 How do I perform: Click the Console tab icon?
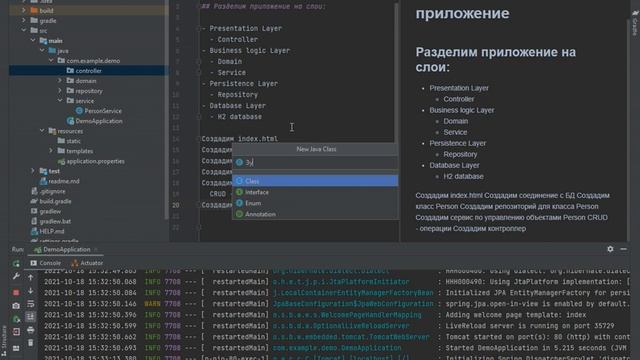tap(33, 263)
